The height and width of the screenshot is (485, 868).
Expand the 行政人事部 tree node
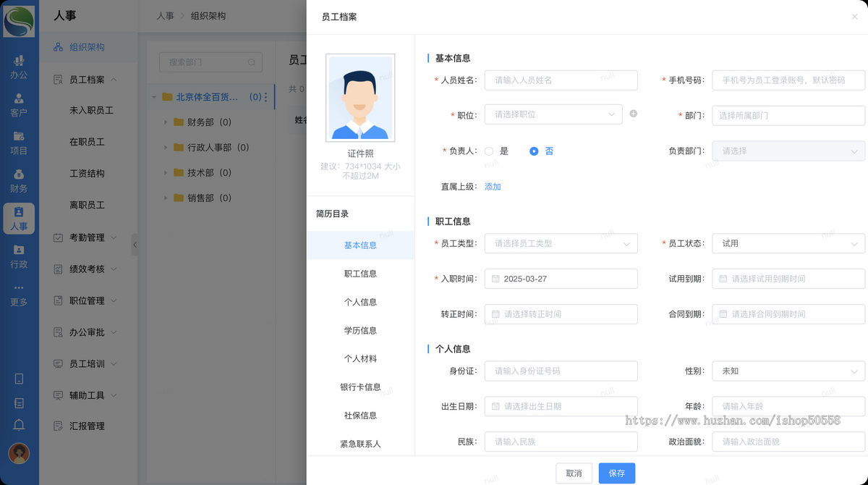[166, 148]
